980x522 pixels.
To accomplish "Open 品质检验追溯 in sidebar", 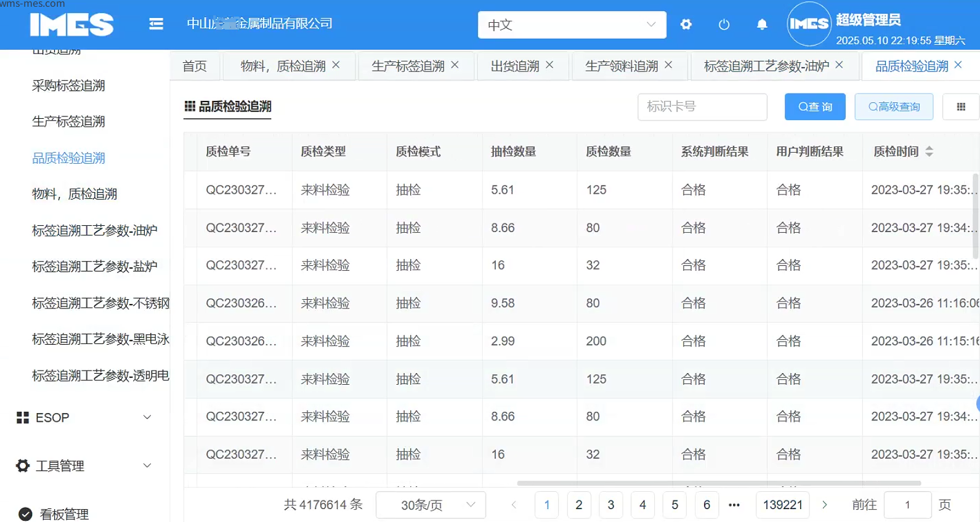I will (68, 158).
